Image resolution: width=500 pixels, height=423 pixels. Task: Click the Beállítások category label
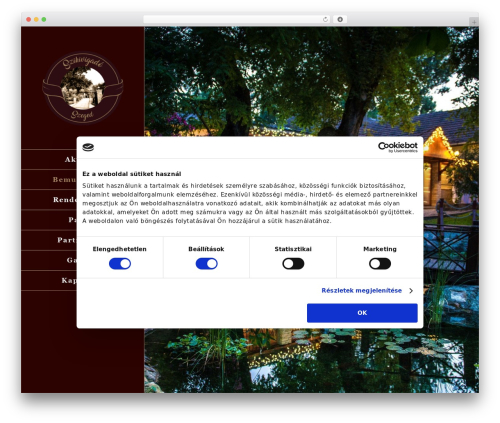pyautogui.click(x=206, y=249)
